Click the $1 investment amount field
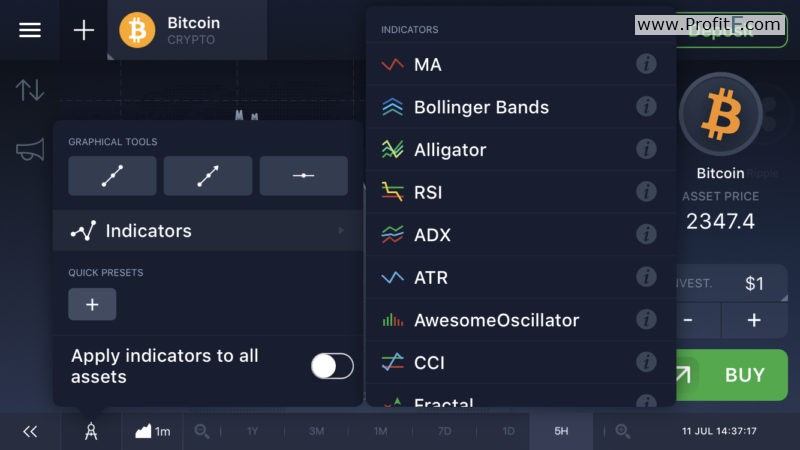 tap(732, 283)
